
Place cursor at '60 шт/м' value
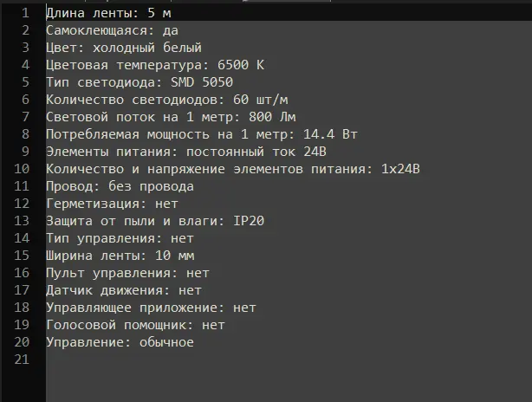click(261, 100)
